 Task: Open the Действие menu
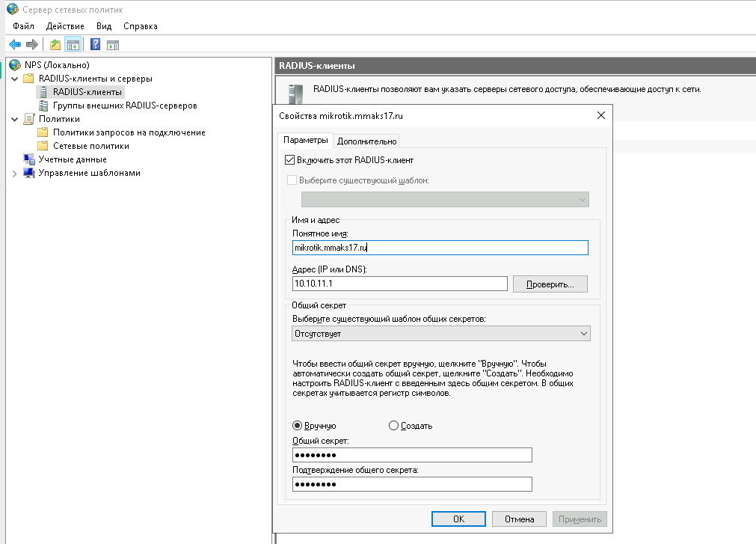(65, 26)
